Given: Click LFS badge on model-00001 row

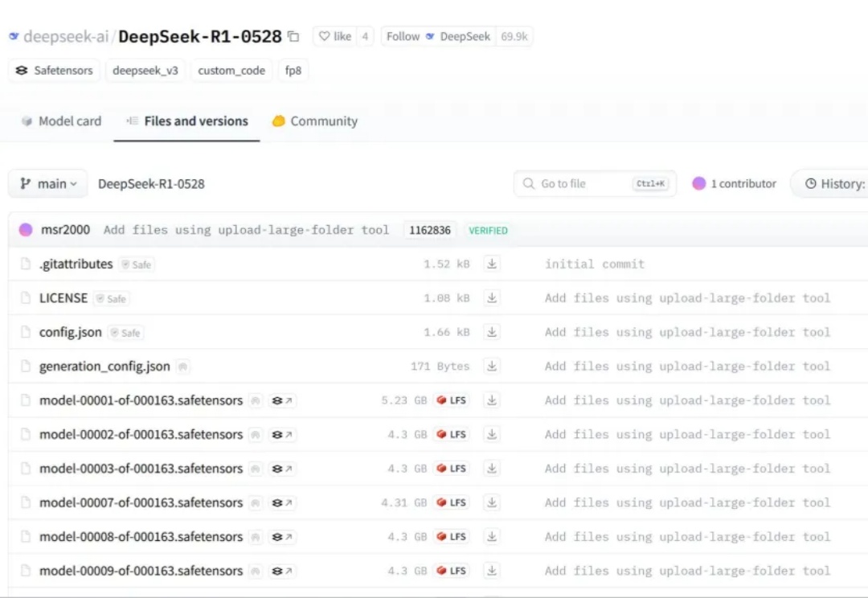Looking at the screenshot, I should click(x=451, y=400).
